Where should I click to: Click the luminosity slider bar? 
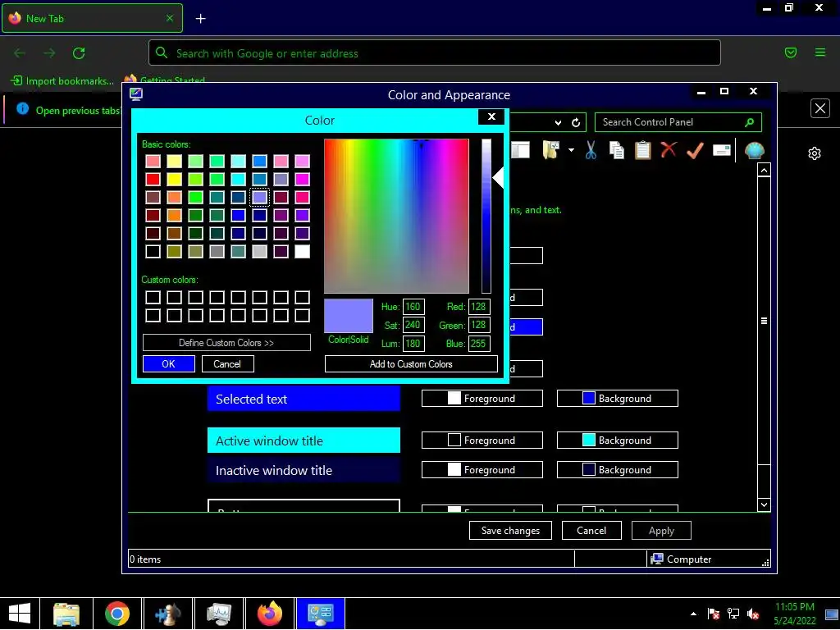[486, 216]
